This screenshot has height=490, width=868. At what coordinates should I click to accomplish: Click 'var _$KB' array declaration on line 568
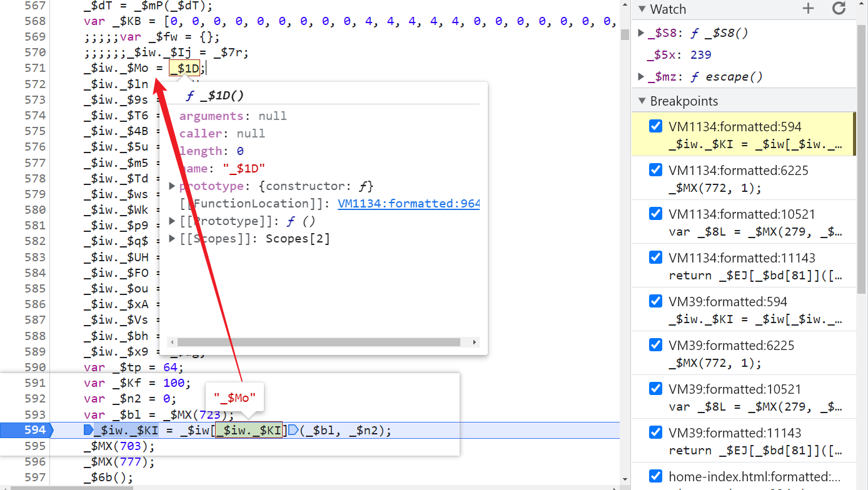pyautogui.click(x=350, y=21)
